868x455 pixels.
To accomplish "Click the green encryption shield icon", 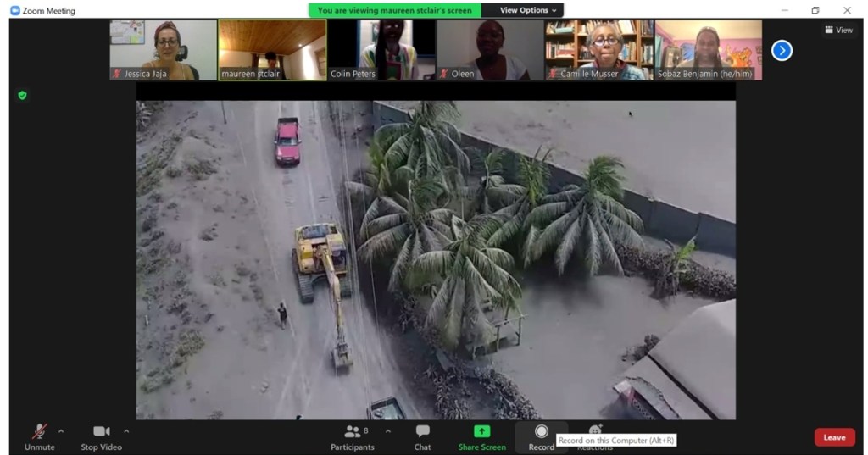I will click(22, 95).
